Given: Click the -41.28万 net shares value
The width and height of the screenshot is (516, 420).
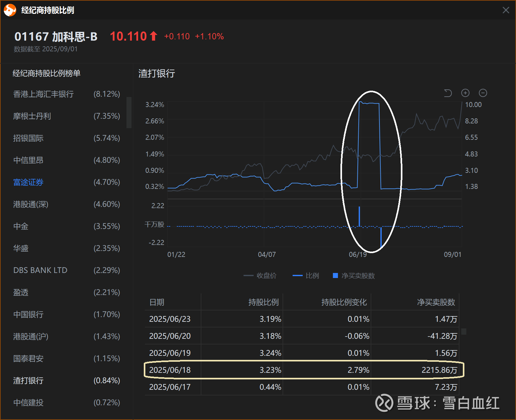Looking at the screenshot, I should tap(442, 336).
